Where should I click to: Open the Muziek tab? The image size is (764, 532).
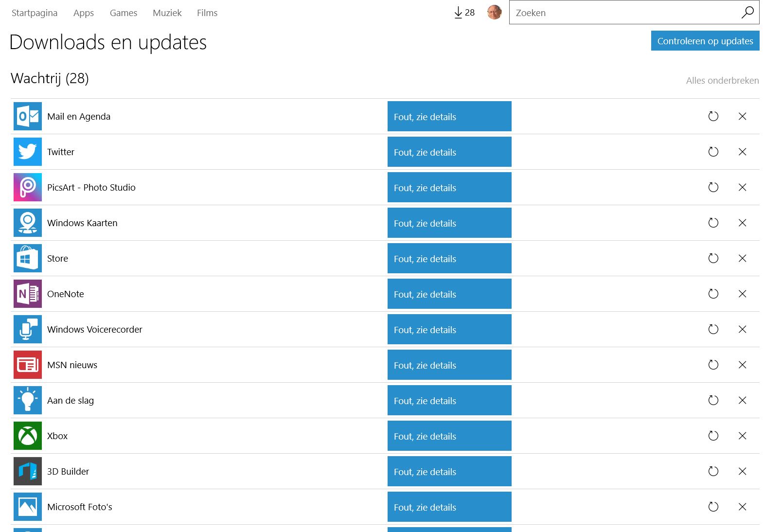pyautogui.click(x=167, y=13)
